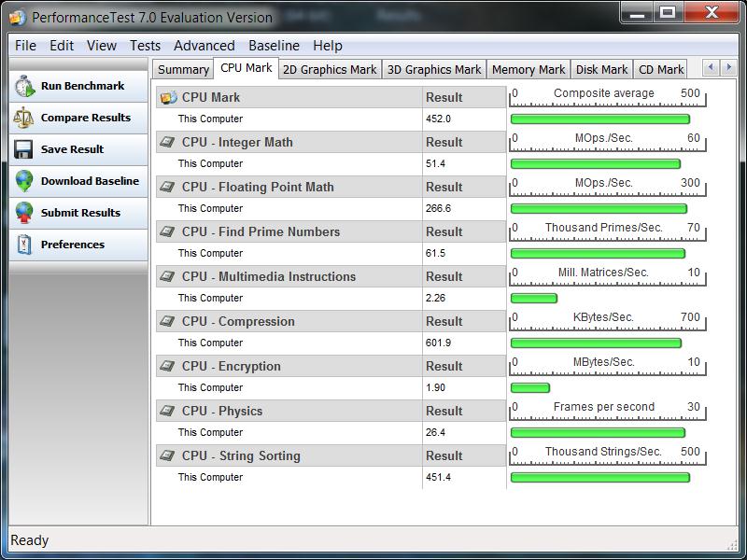Click the String Sorting result 451.4
The image size is (747, 560).
(438, 477)
